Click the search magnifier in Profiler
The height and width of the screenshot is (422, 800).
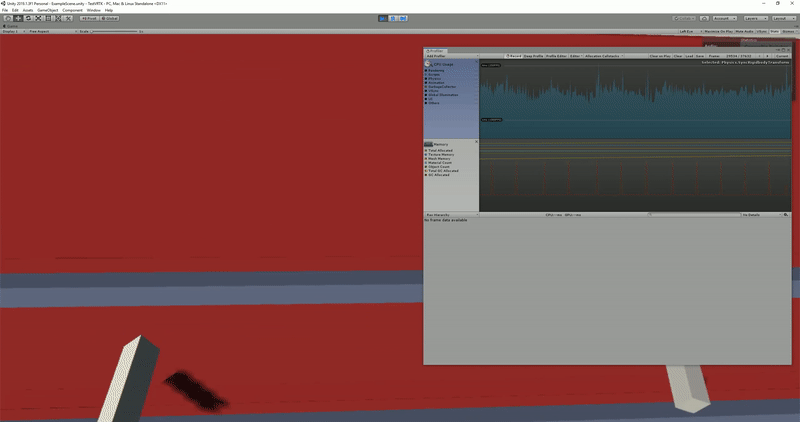coord(649,215)
